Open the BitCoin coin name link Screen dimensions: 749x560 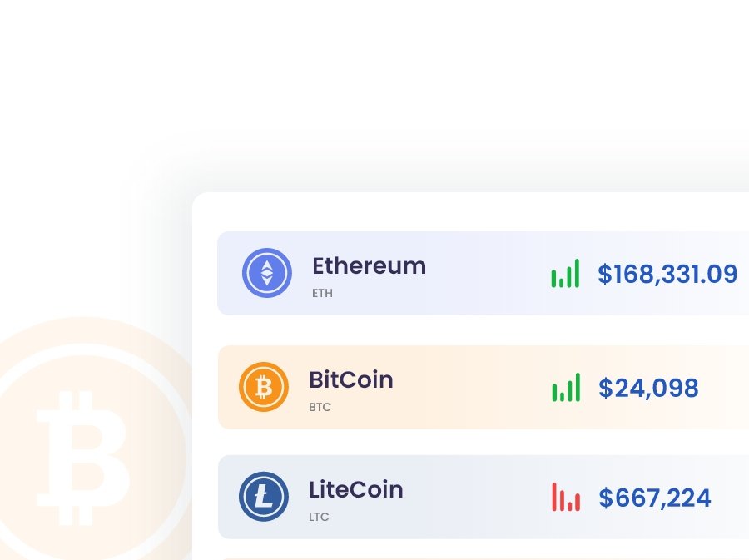click(350, 380)
